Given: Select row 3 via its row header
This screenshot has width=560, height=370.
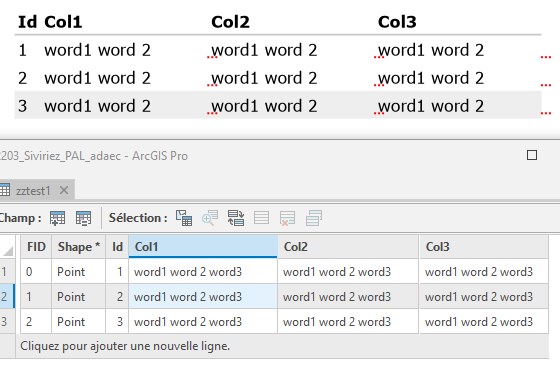Looking at the screenshot, I should 7,321.
